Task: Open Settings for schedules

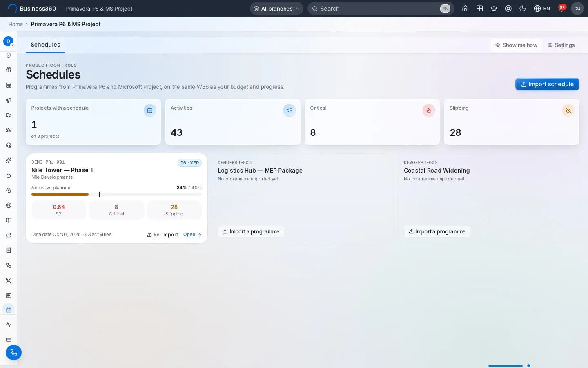Action: [x=561, y=45]
